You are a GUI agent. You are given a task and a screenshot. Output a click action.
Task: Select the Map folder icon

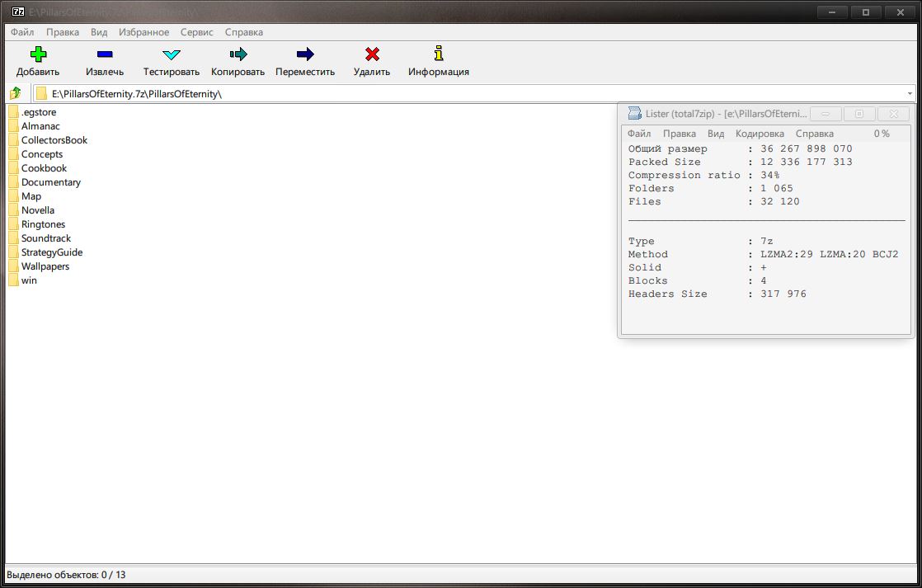13,195
